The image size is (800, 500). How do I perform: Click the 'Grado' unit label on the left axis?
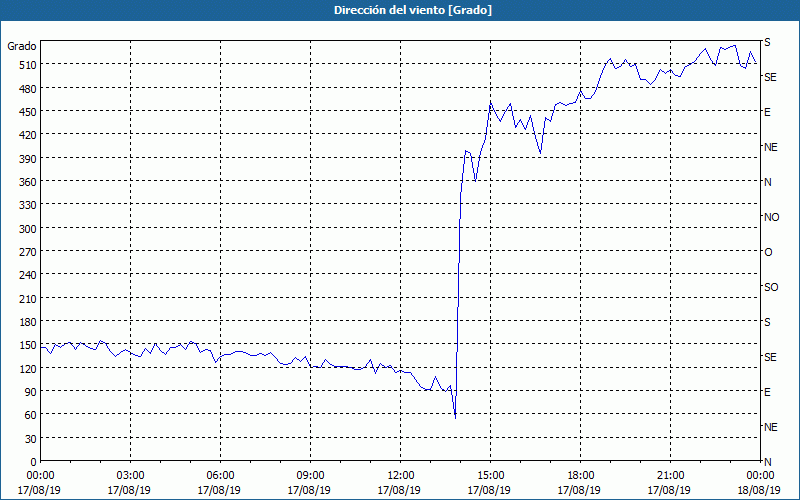(22, 46)
